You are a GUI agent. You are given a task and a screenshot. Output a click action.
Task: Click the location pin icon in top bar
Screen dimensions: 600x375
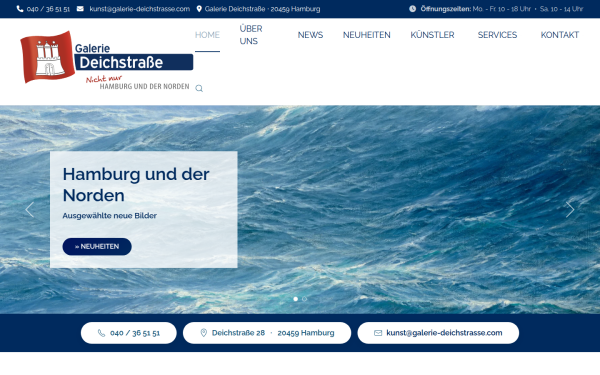[x=199, y=9]
